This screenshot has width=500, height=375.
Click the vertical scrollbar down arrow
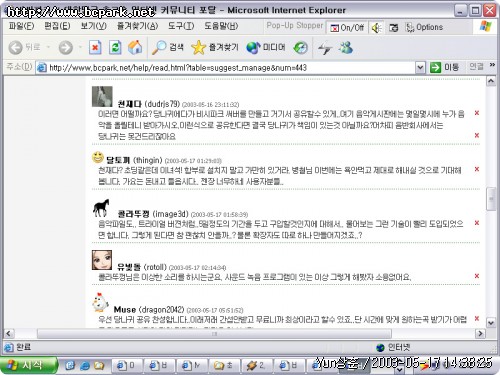(x=491, y=323)
